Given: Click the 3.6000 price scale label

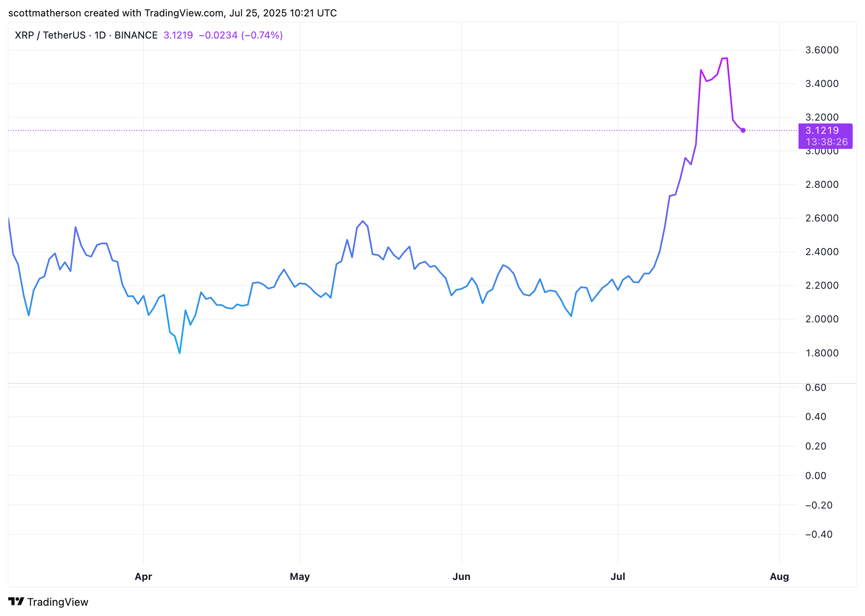Looking at the screenshot, I should (822, 50).
